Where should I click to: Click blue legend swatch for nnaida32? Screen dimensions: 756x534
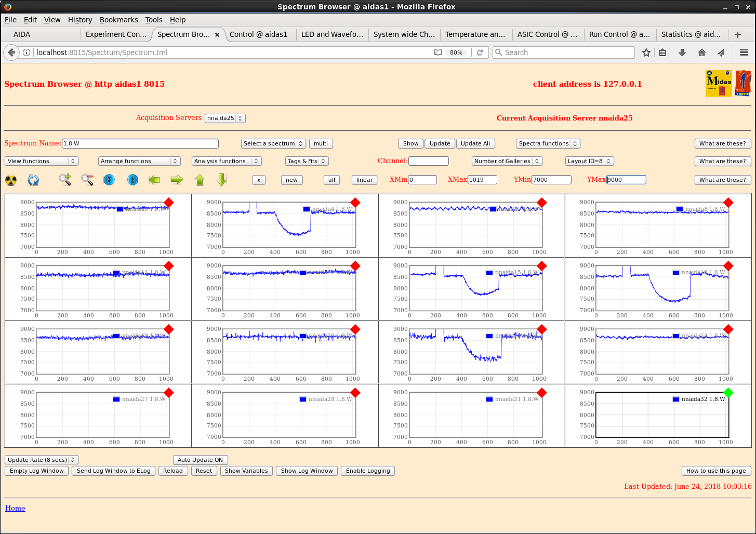coord(675,399)
